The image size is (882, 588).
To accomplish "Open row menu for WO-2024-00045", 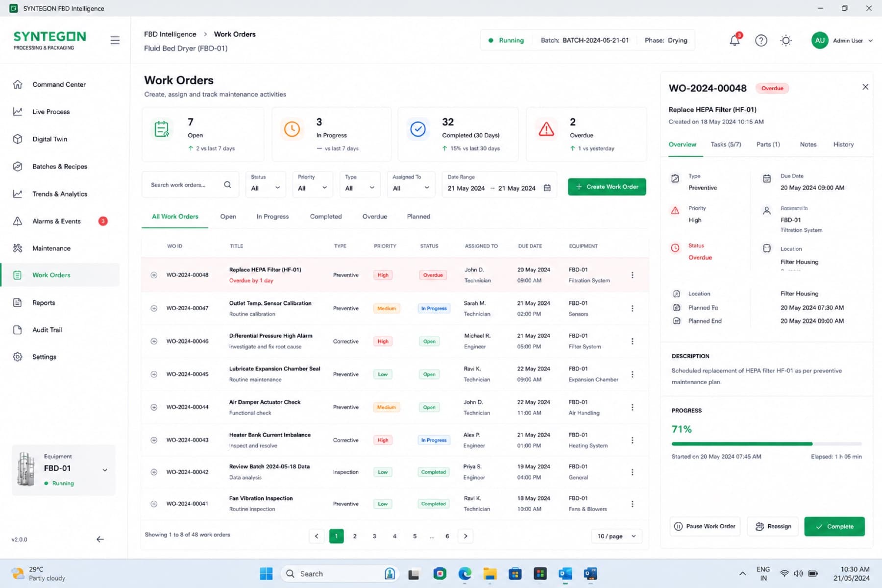I will point(632,374).
